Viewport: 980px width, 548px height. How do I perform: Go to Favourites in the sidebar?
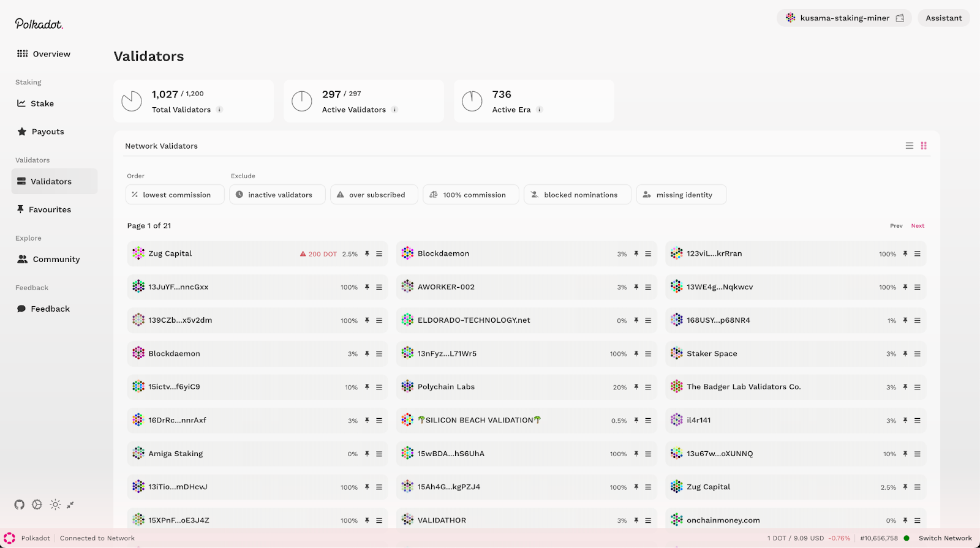tap(50, 209)
